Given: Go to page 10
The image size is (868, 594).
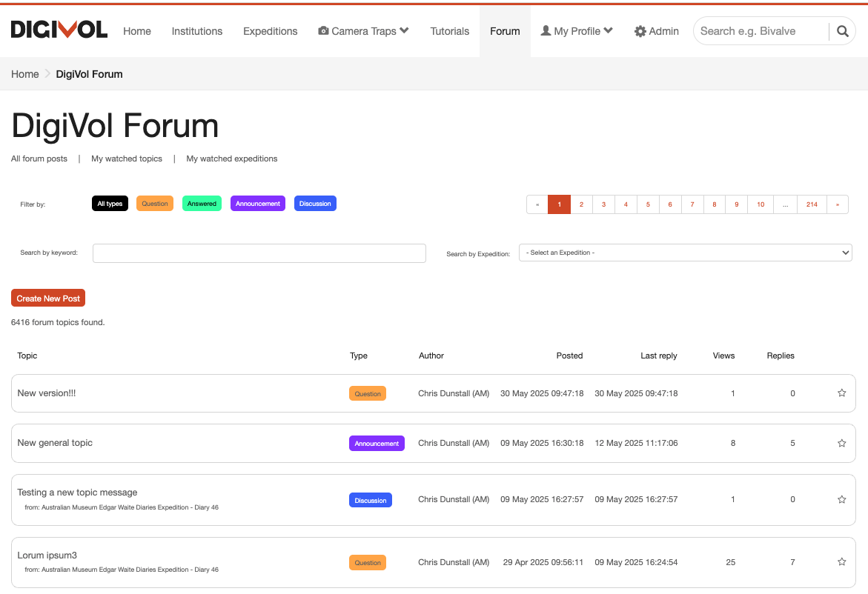Looking at the screenshot, I should 761,204.
